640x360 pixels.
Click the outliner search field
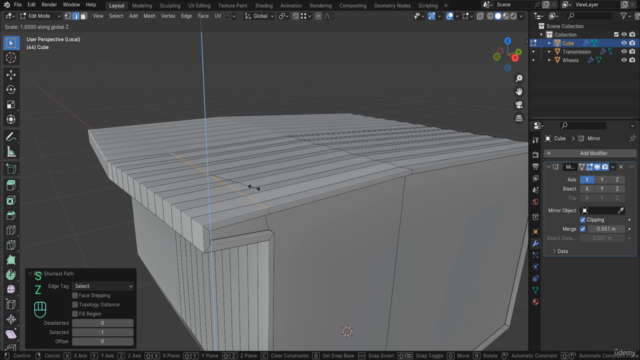(x=589, y=16)
